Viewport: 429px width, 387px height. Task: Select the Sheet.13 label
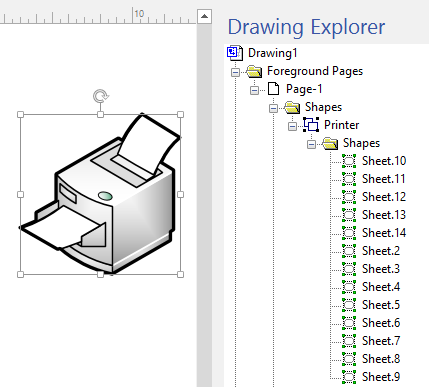[x=384, y=215]
